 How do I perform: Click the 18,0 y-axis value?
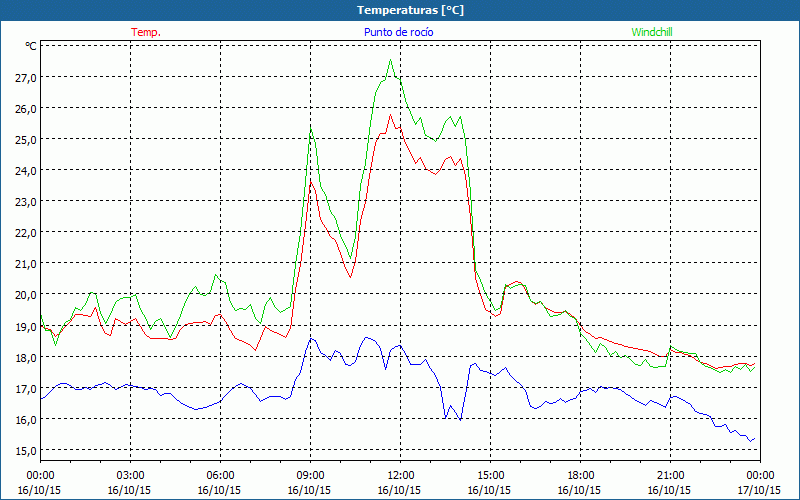point(27,358)
